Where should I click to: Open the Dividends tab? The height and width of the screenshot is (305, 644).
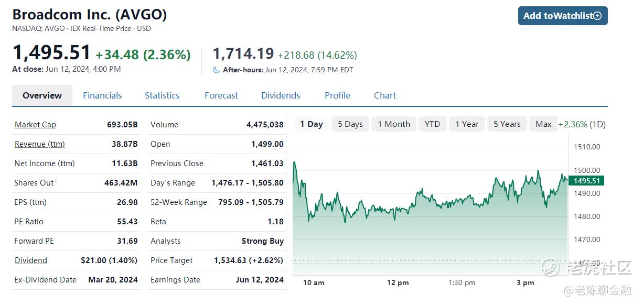pos(281,95)
